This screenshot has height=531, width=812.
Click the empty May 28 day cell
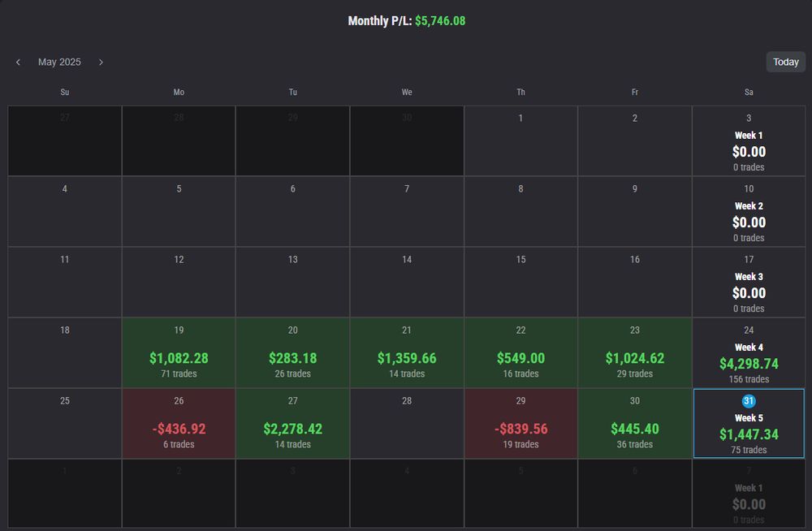[x=407, y=424]
